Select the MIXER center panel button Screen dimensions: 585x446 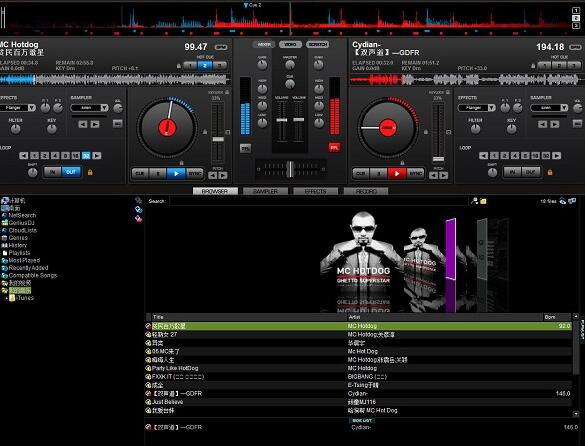click(264, 44)
